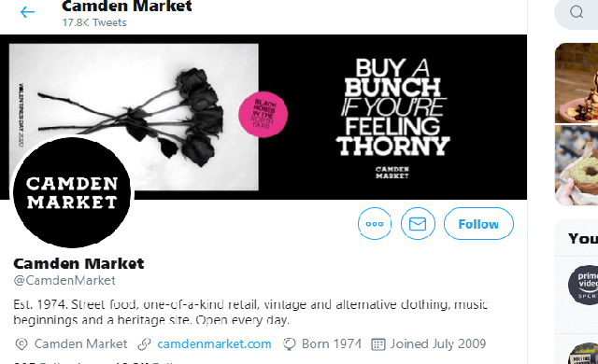598x364 pixels.
Task: Follow the Camden Market account
Action: [x=478, y=223]
